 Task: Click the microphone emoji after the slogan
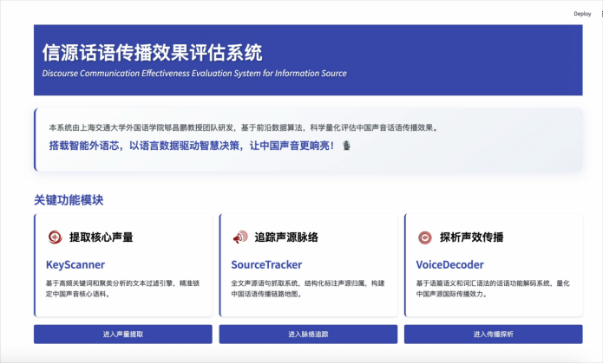(x=347, y=146)
